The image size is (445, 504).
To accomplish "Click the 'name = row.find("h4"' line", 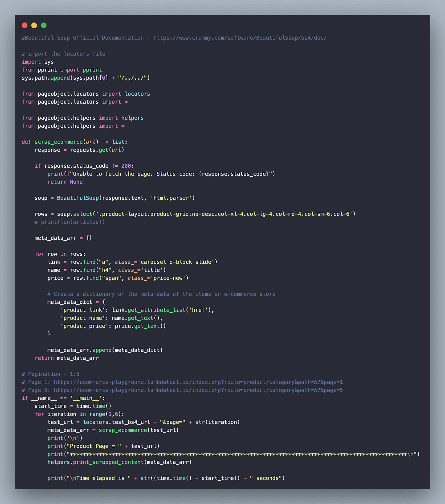I will [x=107, y=270].
